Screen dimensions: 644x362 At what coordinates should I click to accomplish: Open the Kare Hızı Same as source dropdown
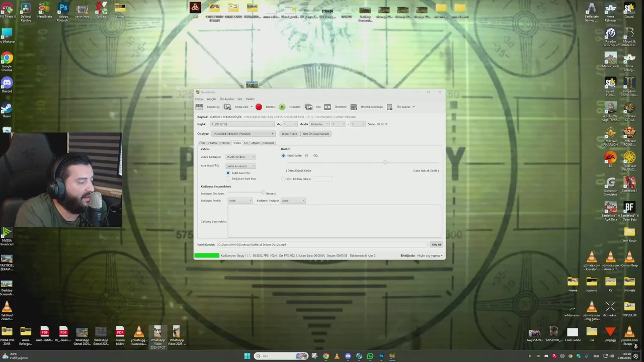240,166
